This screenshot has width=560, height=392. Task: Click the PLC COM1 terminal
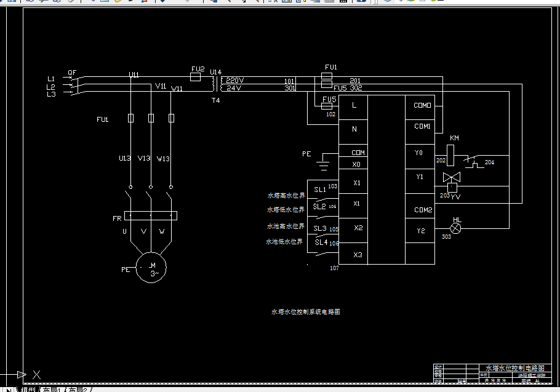tap(420, 132)
